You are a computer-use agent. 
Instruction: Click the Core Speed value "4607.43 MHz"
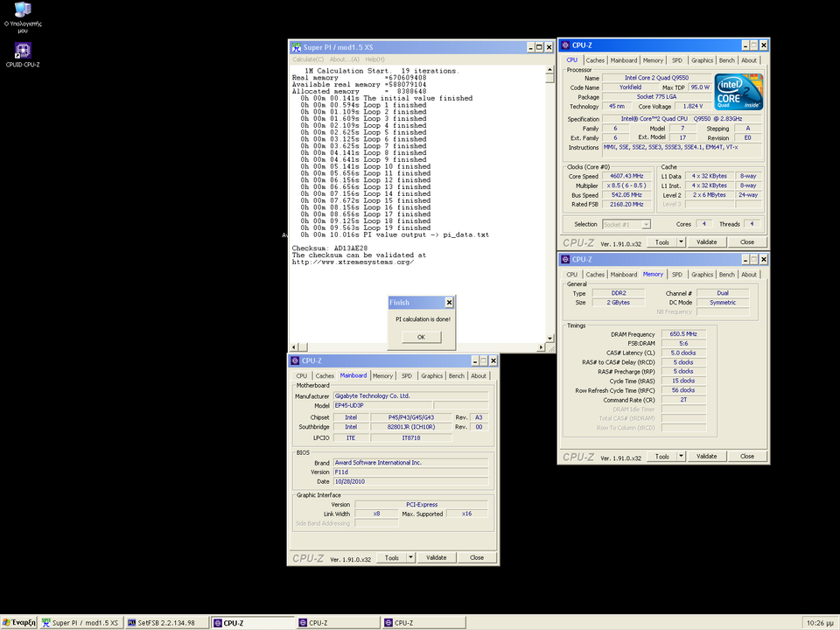[x=626, y=176]
